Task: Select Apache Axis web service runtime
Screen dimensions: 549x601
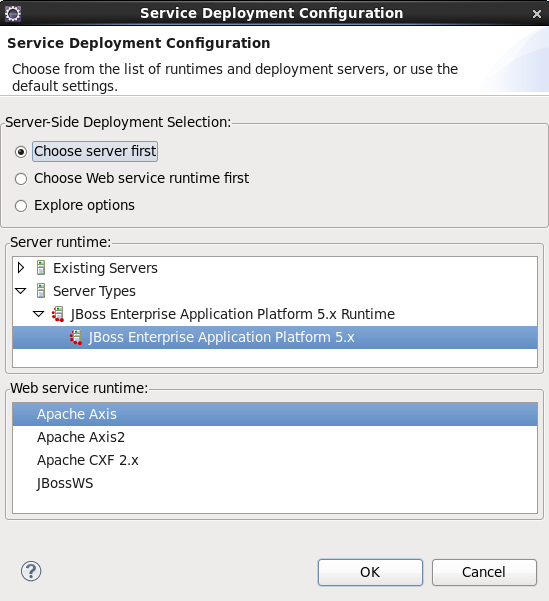Action: (x=275, y=414)
